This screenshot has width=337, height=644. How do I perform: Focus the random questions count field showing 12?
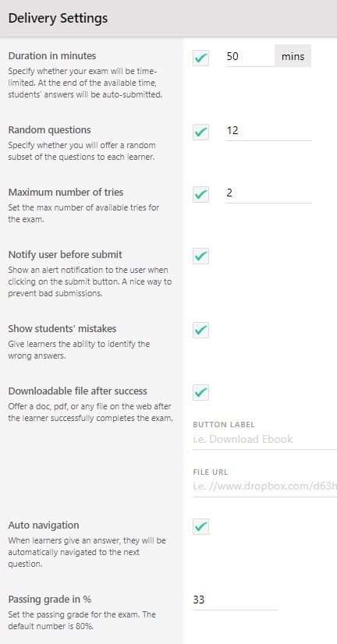point(268,131)
